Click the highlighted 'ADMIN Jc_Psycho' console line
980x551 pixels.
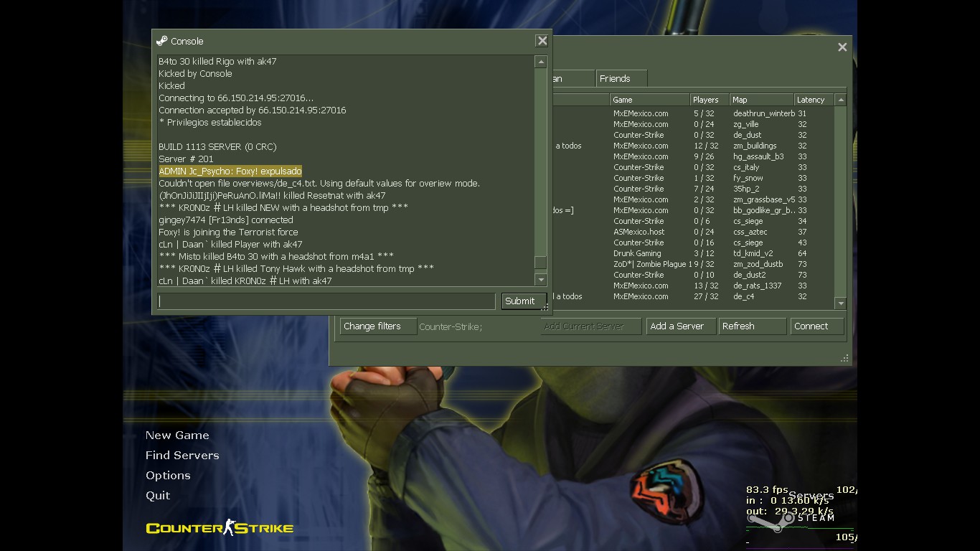(230, 171)
